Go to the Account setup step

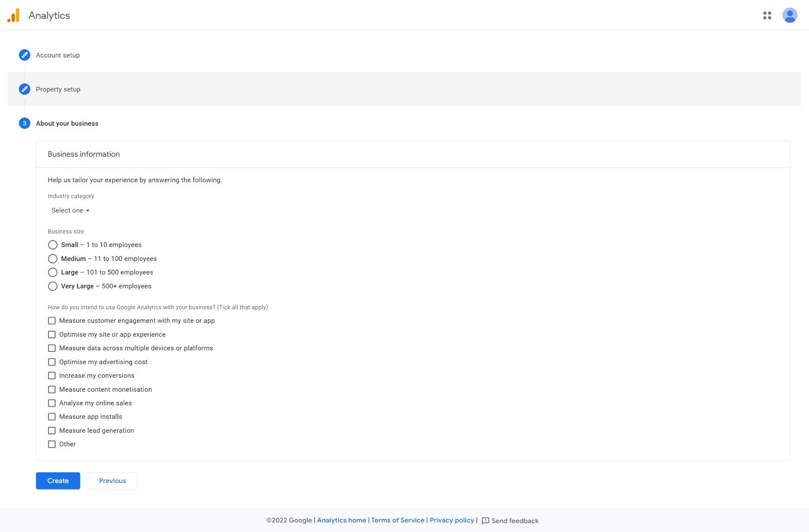[x=58, y=55]
